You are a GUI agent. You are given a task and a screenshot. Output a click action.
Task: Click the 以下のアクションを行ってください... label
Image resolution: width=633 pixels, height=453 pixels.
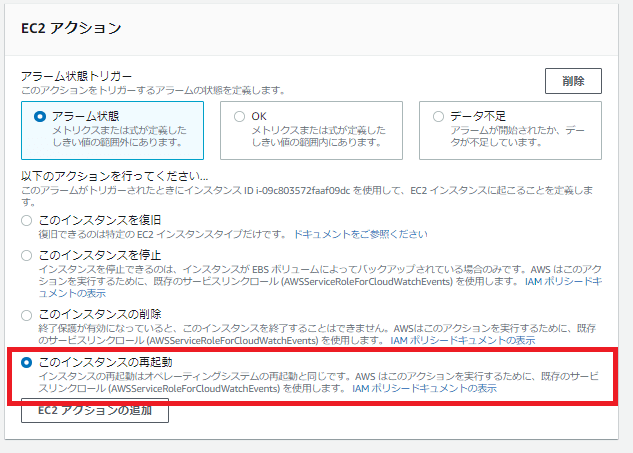[115, 176]
